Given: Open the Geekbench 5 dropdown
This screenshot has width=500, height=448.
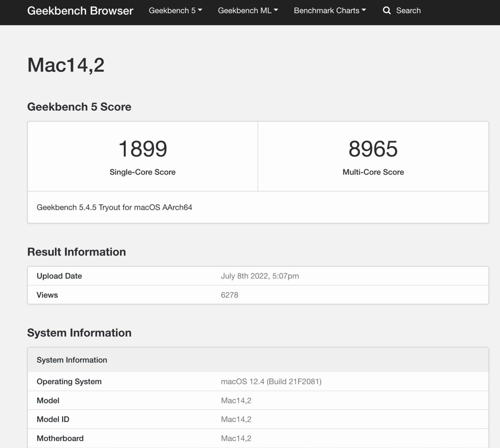Looking at the screenshot, I should coord(175,10).
